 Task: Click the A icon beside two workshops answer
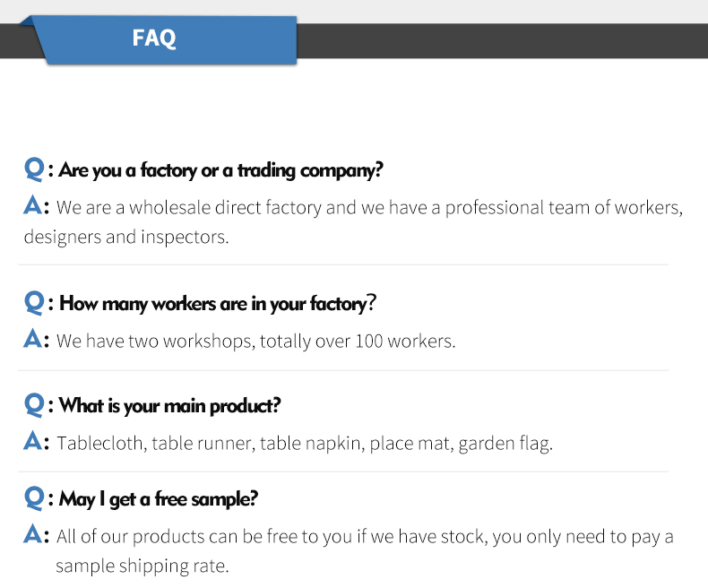click(33, 339)
